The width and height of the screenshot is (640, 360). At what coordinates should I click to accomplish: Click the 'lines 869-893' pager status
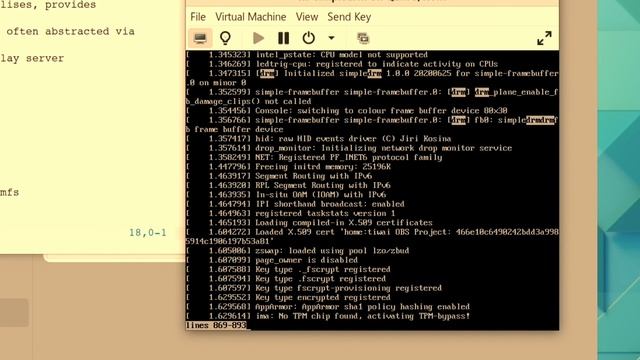tap(216, 325)
